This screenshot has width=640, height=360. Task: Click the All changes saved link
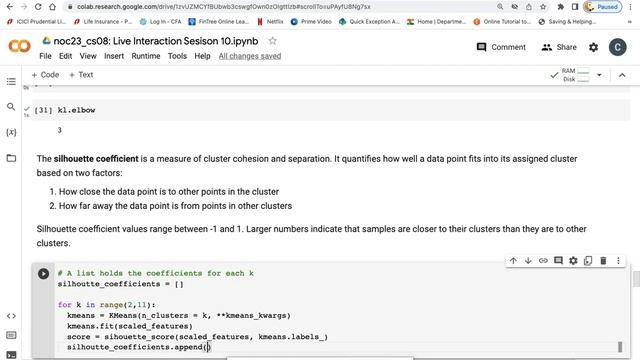tap(250, 56)
